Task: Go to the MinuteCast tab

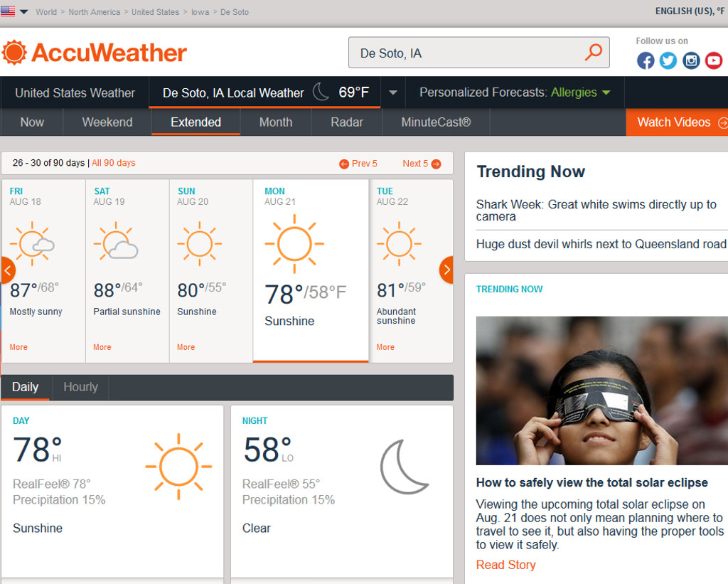Action: (436, 122)
